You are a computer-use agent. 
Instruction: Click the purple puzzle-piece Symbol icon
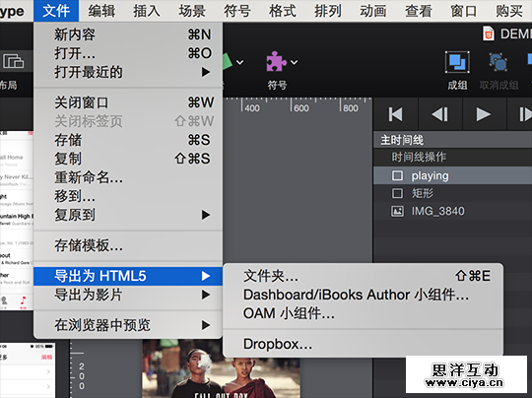(276, 62)
